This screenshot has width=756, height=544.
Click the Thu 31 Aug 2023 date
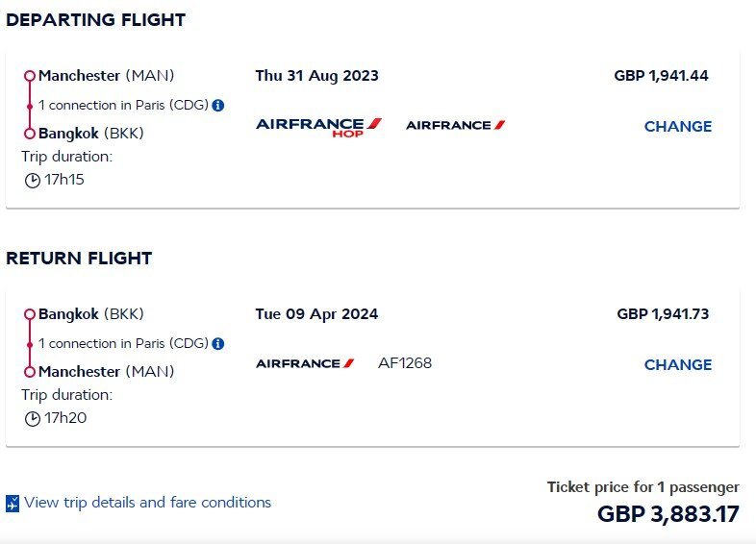pyautogui.click(x=316, y=76)
